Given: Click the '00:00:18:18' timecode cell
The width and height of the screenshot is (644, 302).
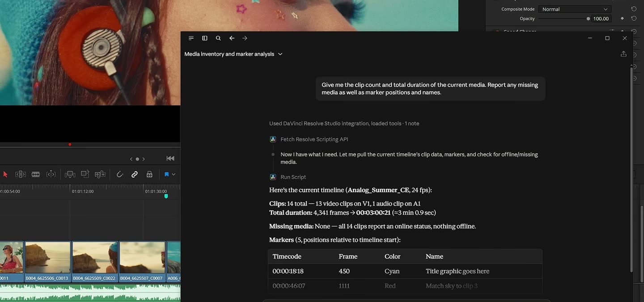Looking at the screenshot, I should 288,271.
